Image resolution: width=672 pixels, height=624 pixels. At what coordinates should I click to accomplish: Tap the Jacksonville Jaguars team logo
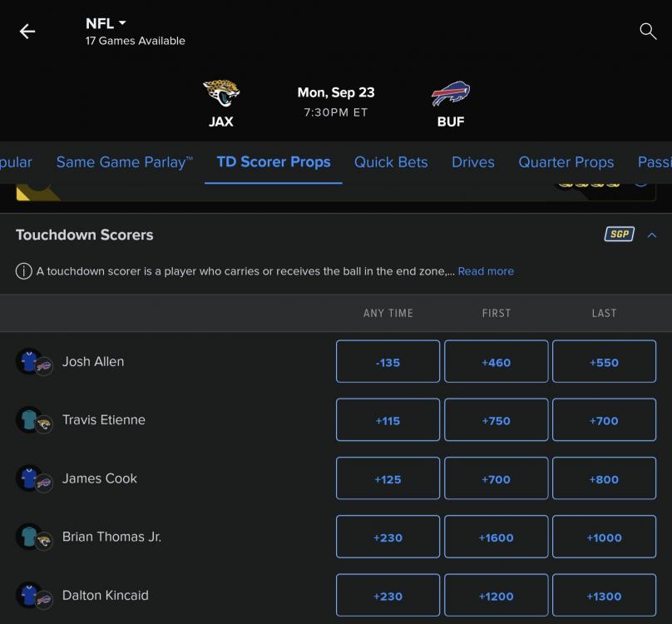tap(221, 93)
